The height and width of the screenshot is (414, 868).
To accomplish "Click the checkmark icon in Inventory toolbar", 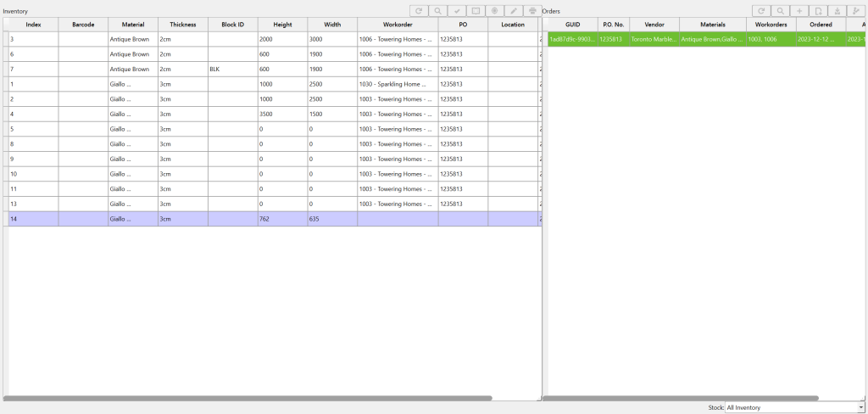I will pos(457,11).
